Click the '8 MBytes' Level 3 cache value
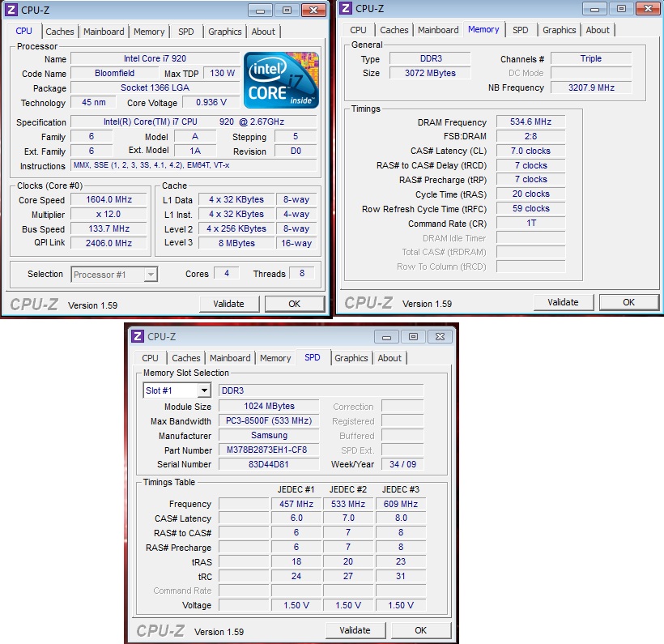 click(x=236, y=243)
